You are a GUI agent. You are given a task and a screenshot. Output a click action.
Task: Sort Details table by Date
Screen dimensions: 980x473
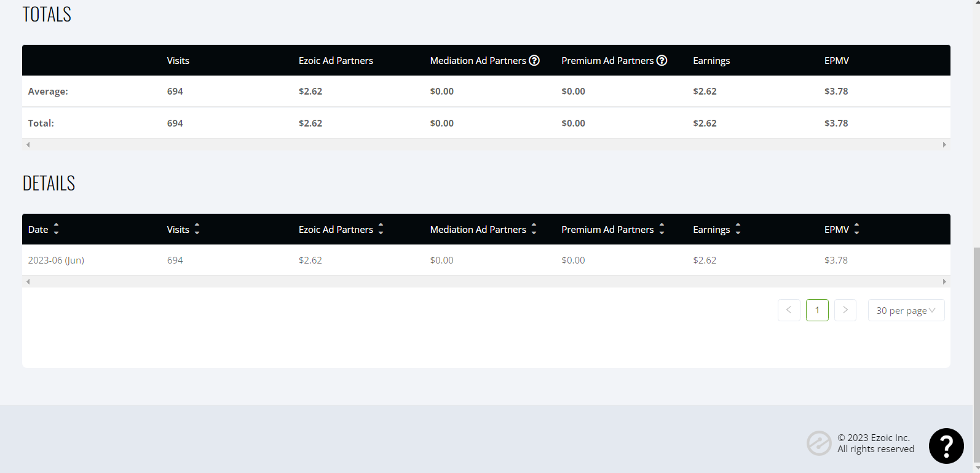(56, 229)
